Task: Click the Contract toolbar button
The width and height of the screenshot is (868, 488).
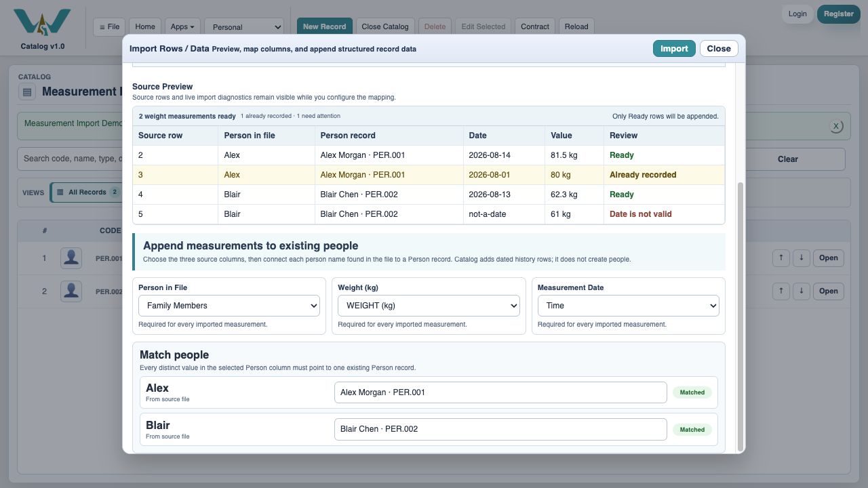Action: pyautogui.click(x=535, y=26)
